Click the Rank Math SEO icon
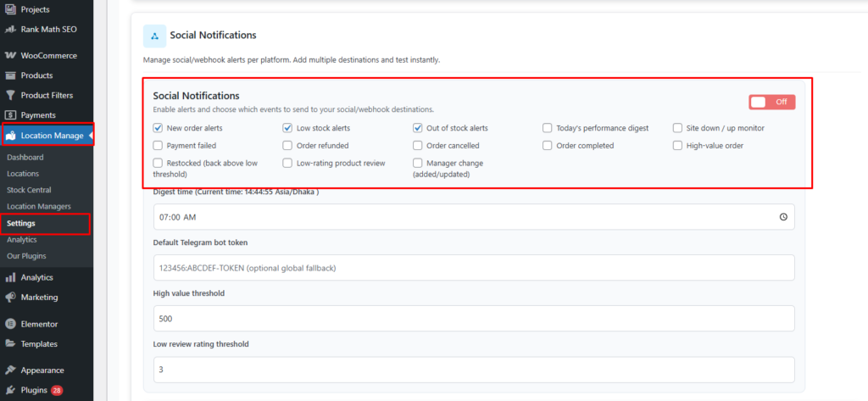 click(11, 30)
